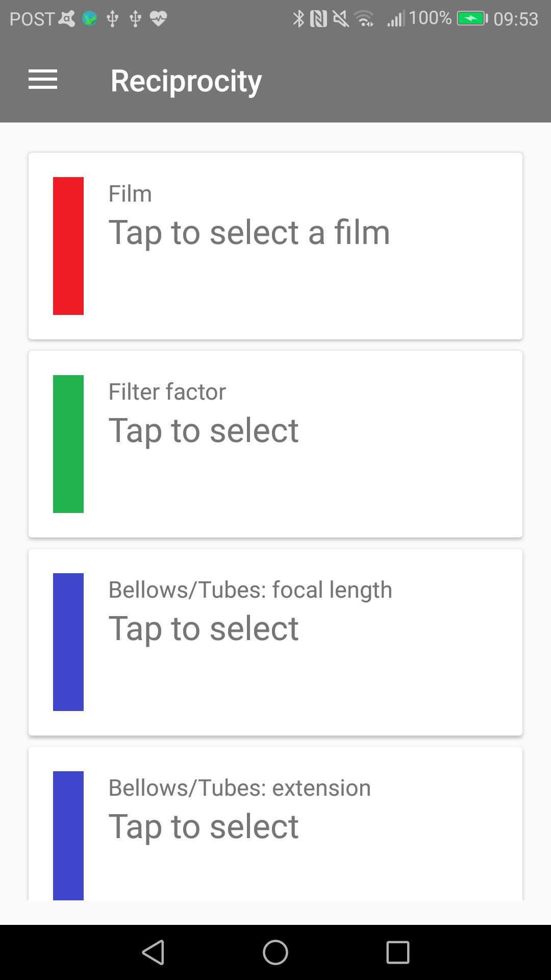551x980 pixels.
Task: Tap the battery indicator icon
Action: point(472,19)
